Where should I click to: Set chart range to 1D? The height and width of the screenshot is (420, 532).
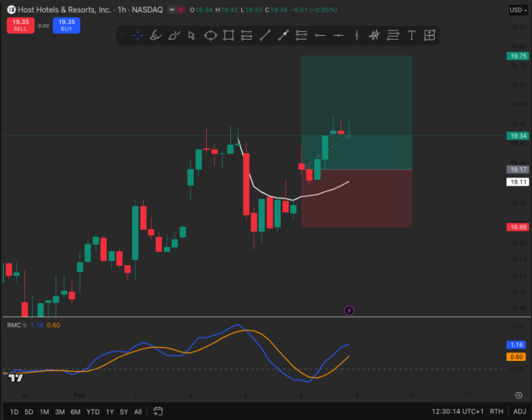coord(14,412)
